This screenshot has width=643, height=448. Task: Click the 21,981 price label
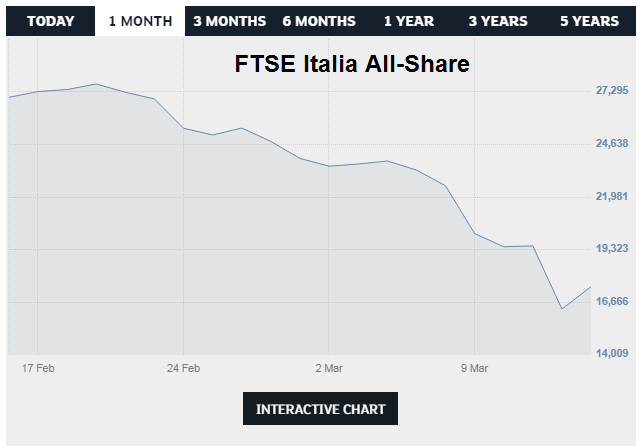tap(611, 196)
